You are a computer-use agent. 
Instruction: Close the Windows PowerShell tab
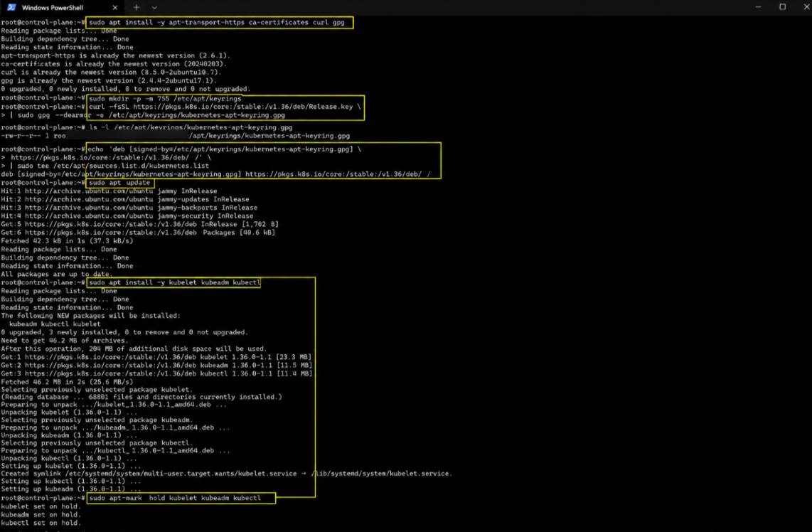115,7
